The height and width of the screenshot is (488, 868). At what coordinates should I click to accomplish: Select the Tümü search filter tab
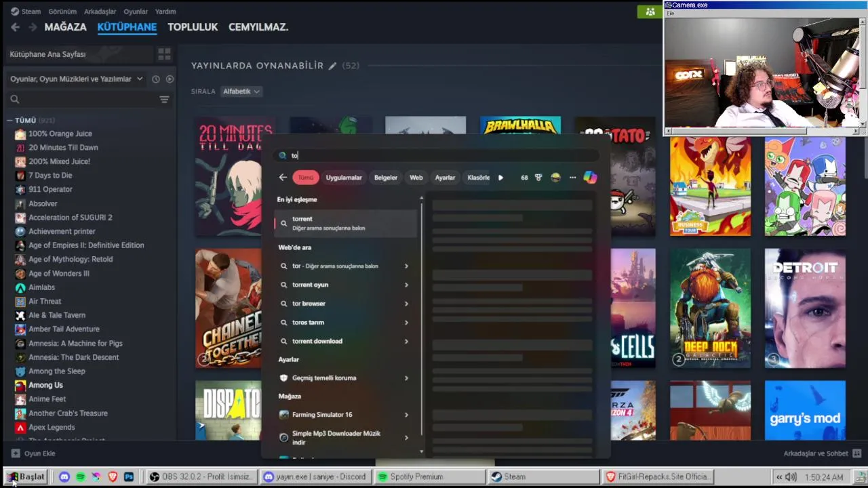306,178
